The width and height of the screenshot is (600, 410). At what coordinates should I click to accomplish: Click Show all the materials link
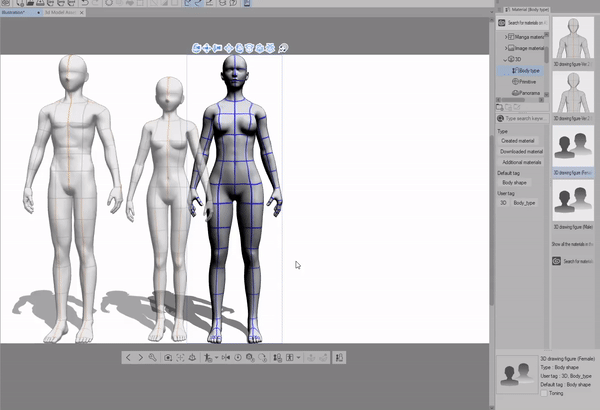pos(572,244)
